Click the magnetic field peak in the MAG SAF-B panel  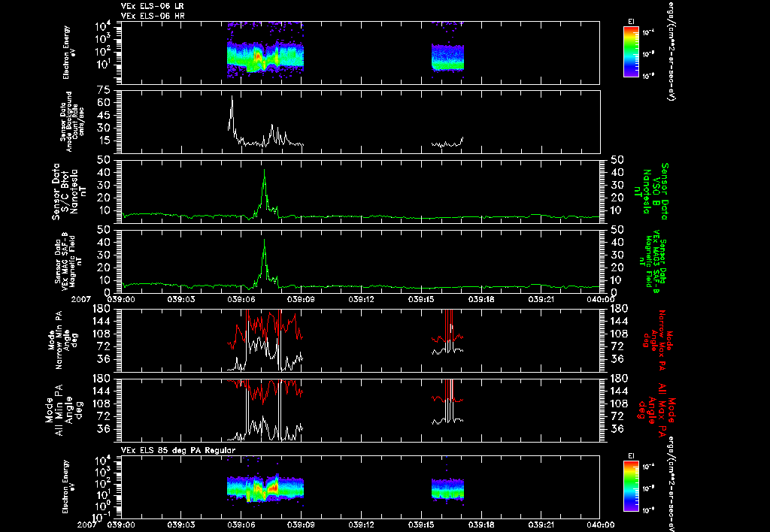click(264, 240)
